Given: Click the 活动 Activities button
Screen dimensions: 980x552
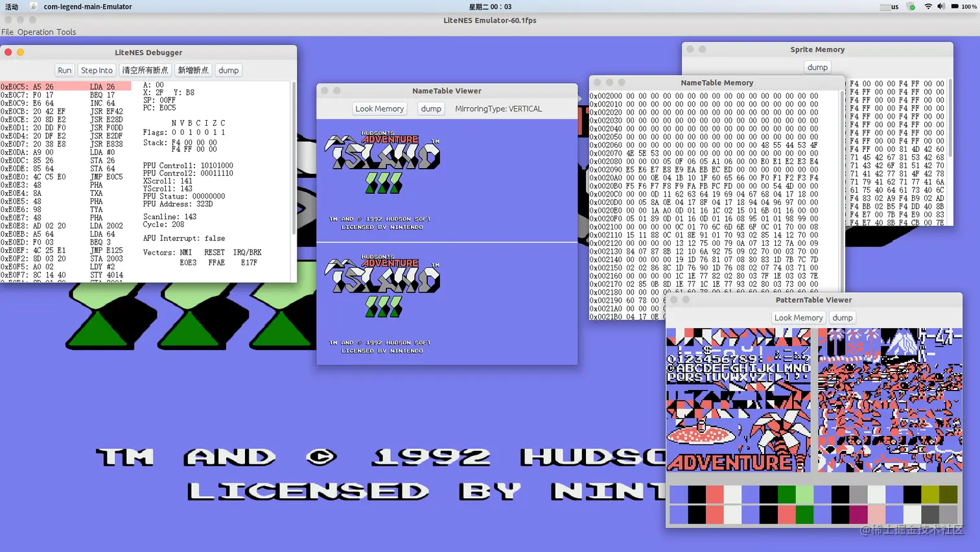Looking at the screenshot, I should 12,6.
